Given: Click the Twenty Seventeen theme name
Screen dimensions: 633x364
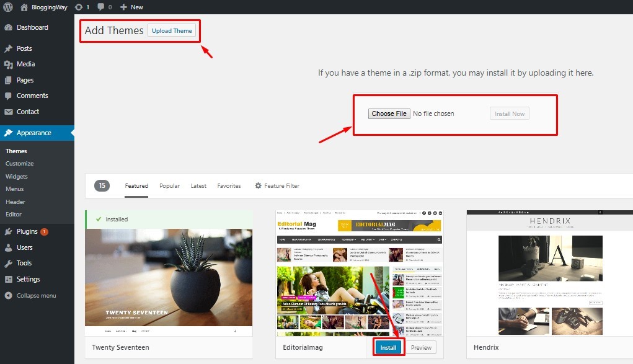Looking at the screenshot, I should coord(120,347).
